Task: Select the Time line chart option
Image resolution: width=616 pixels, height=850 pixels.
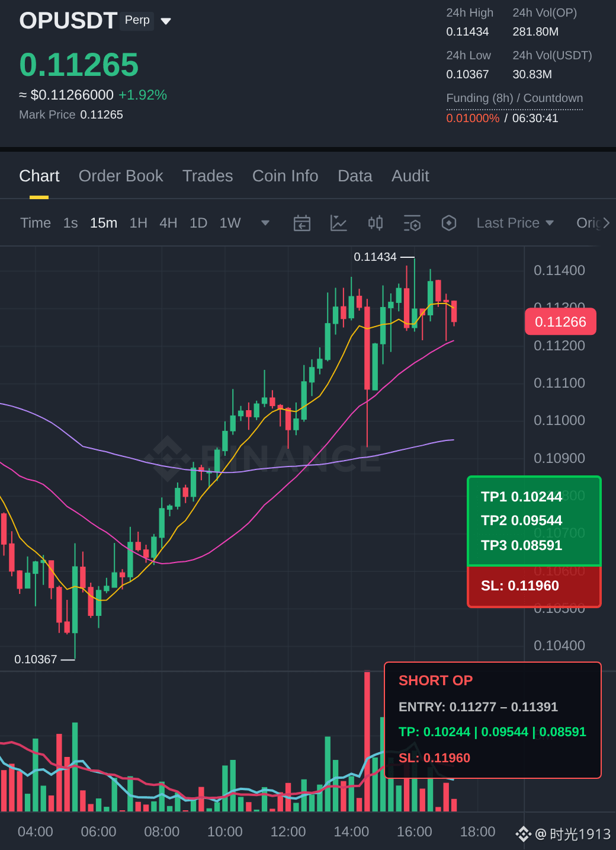Action: click(36, 223)
